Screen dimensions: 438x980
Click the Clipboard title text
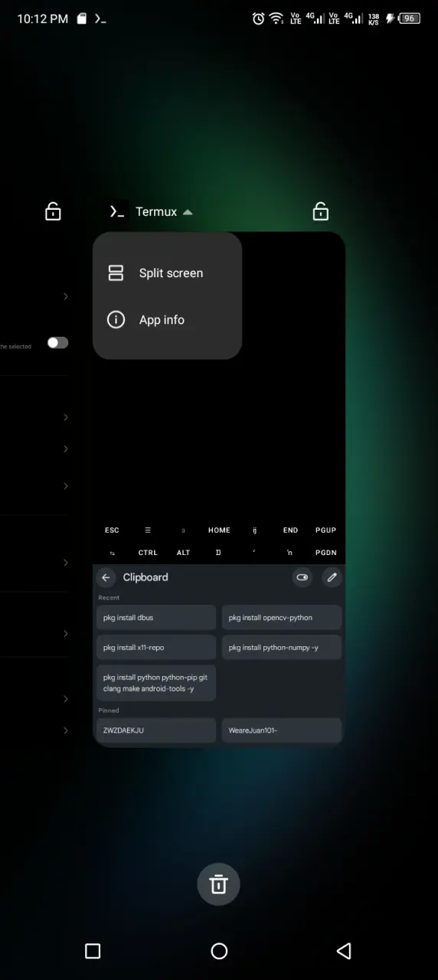pos(145,578)
